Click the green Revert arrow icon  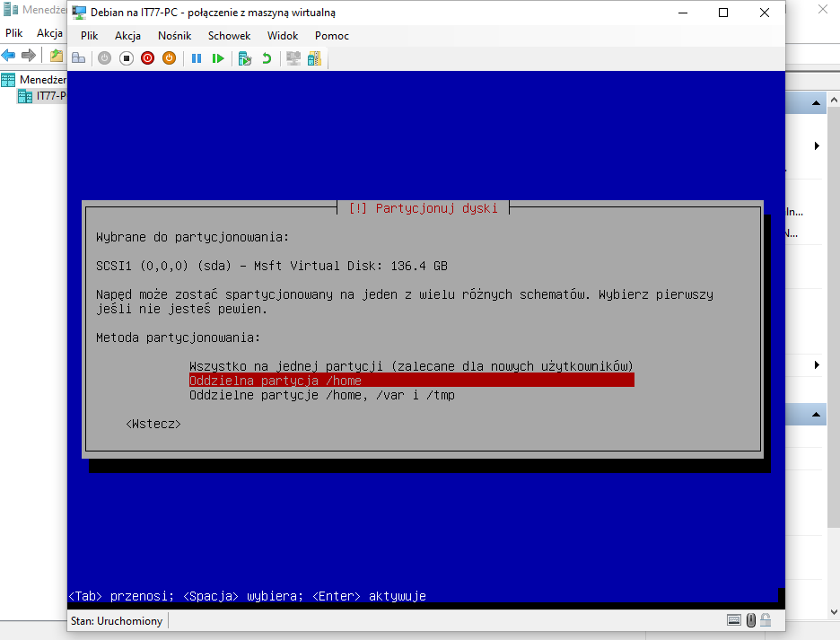(267, 58)
